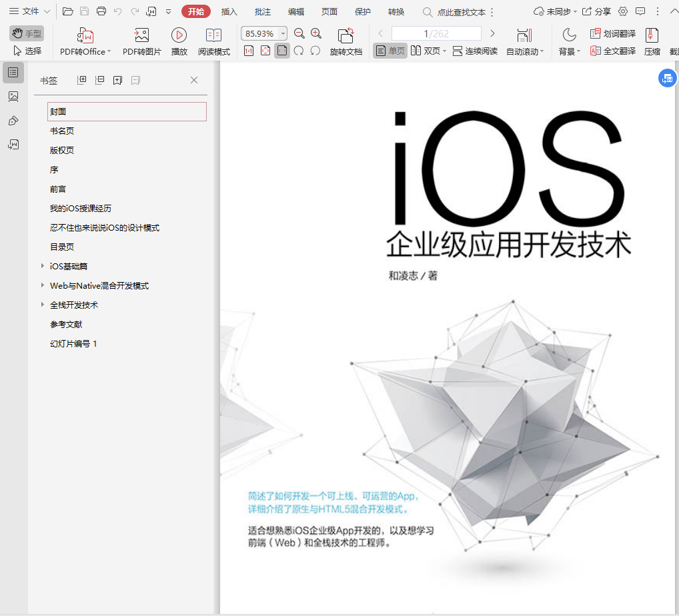The image size is (679, 616).
Task: Switch to the 编辑 tab
Action: (x=295, y=12)
